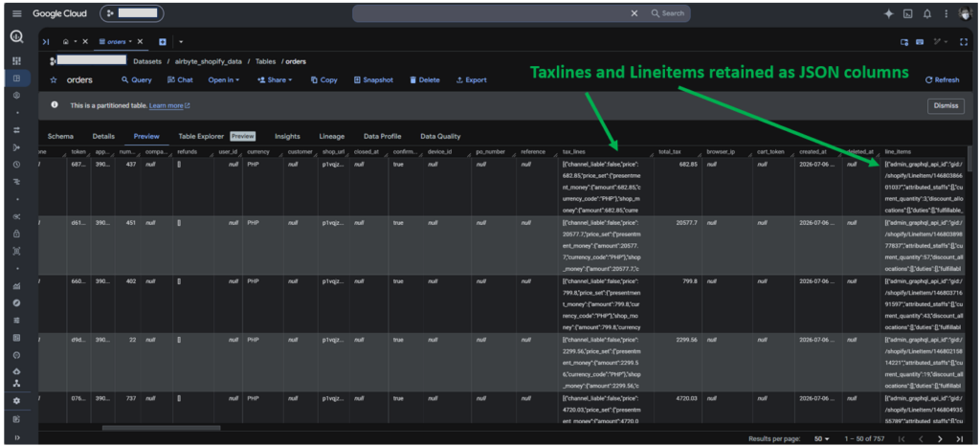
Task: Click the total_tax value 20577.7
Action: [686, 222]
